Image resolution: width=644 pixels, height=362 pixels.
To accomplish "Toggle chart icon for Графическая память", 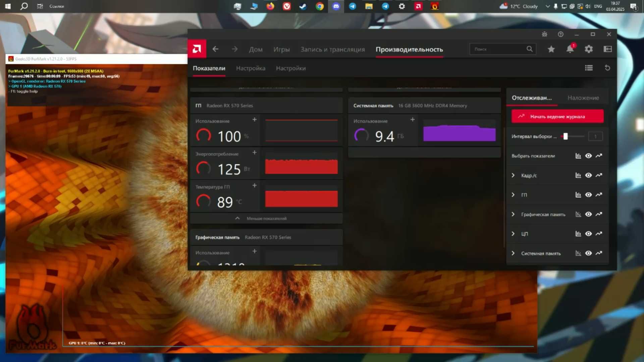I will coord(578,214).
